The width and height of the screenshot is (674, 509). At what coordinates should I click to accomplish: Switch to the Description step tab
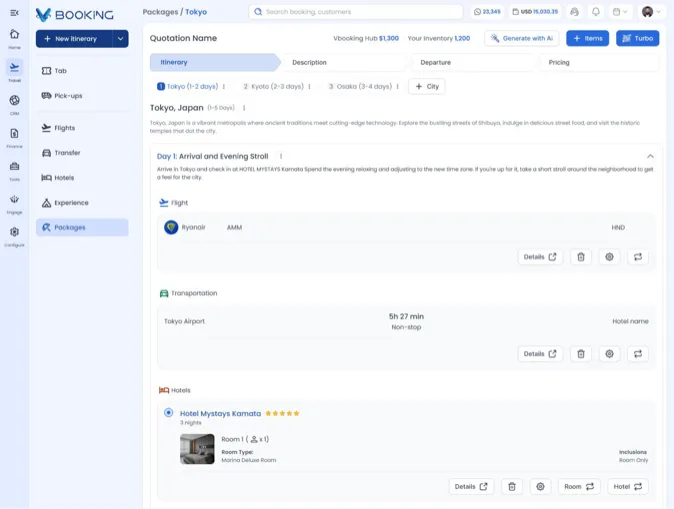pos(343,62)
